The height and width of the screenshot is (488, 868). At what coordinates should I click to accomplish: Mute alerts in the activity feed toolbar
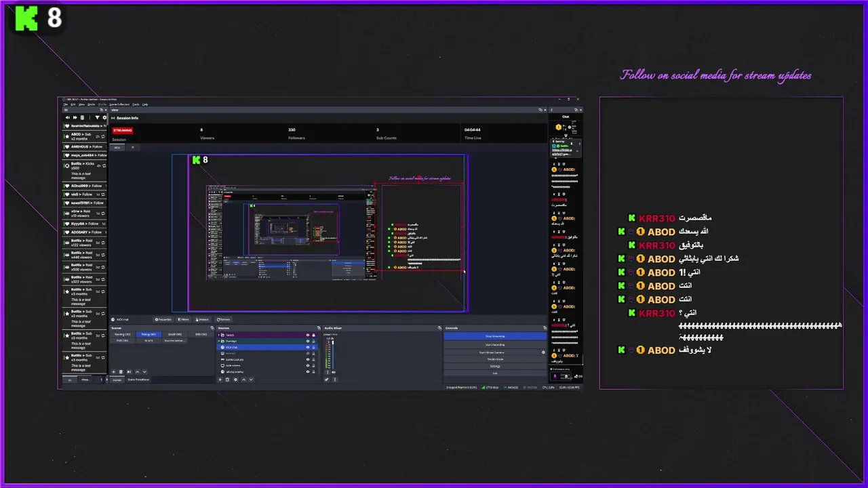click(67, 117)
